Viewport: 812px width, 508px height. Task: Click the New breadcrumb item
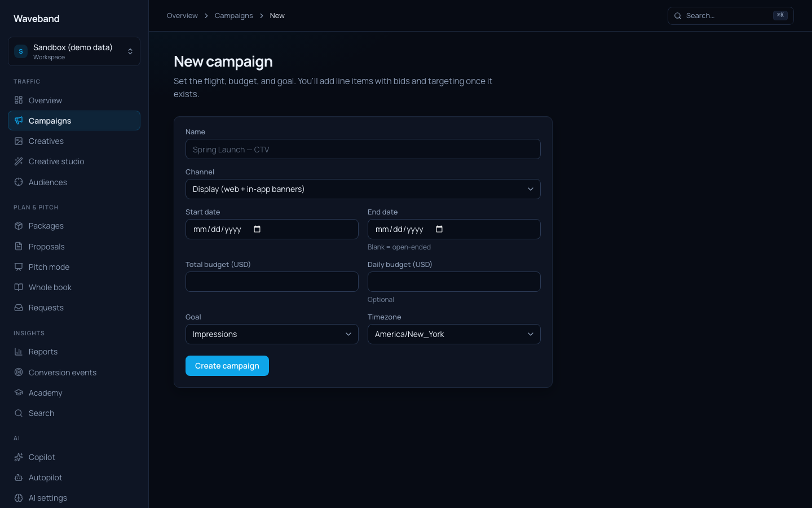[x=277, y=16]
